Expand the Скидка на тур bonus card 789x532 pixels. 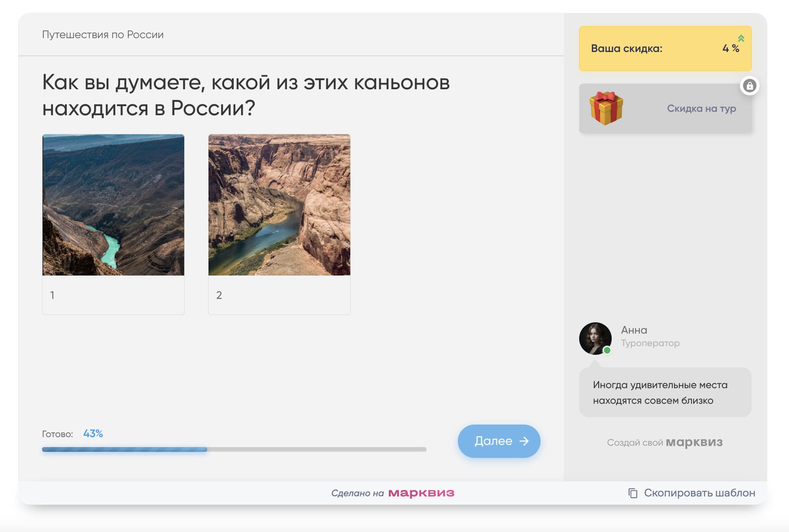(665, 108)
